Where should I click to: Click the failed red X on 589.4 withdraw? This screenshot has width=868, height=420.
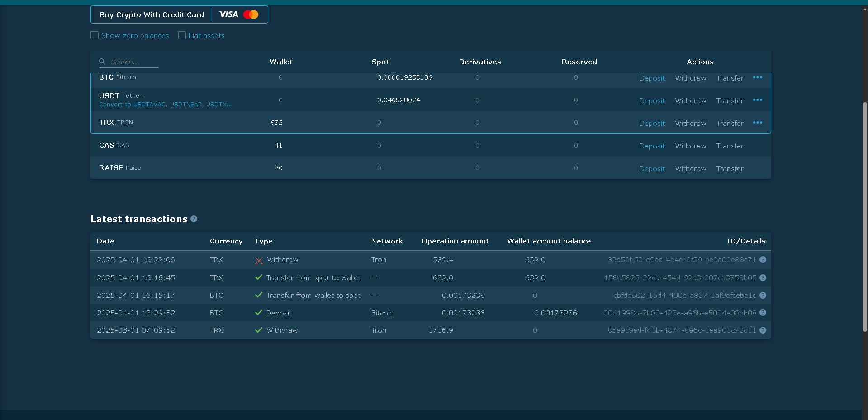[259, 261]
